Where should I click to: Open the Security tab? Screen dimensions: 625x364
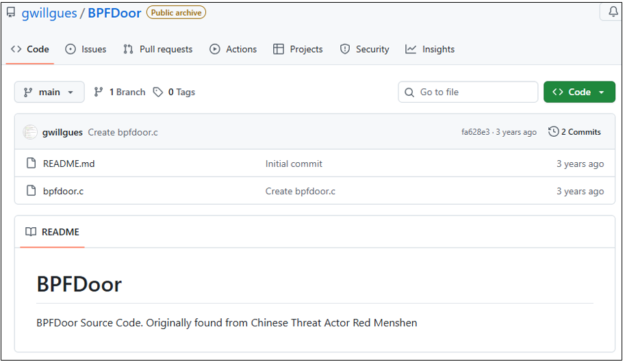click(364, 49)
